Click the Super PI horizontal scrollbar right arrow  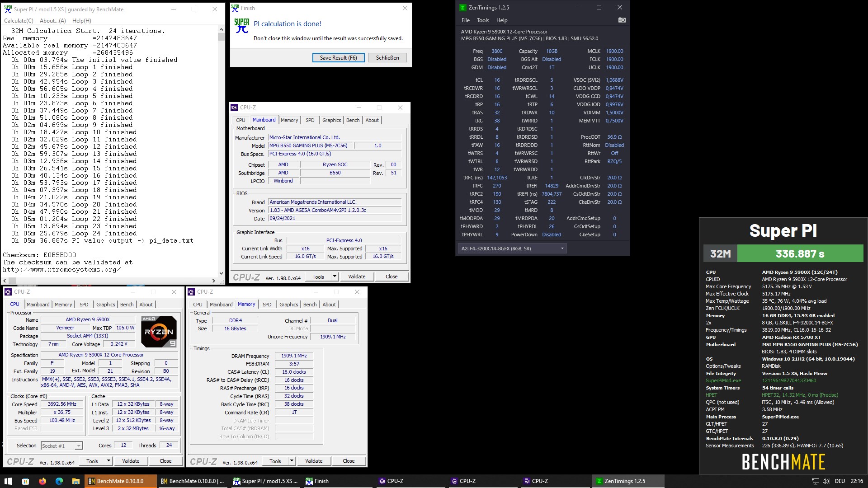pyautogui.click(x=214, y=281)
